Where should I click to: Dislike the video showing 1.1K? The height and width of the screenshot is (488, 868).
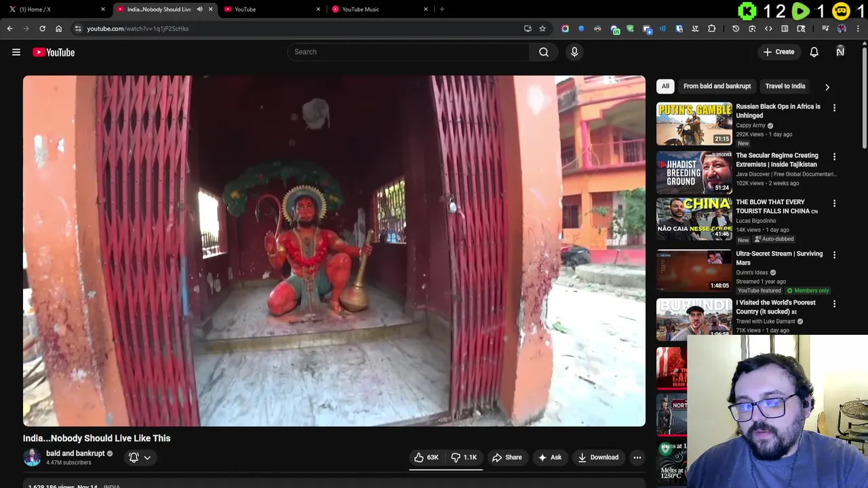(x=465, y=457)
